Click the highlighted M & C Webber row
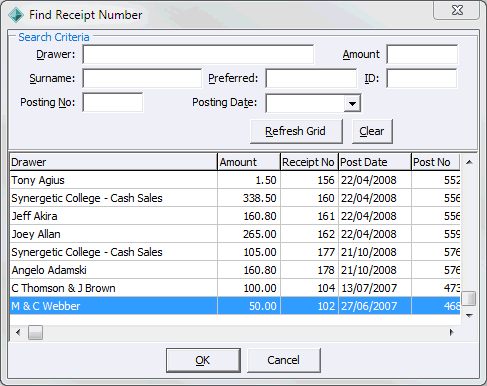Screen dimensions: 487x386 point(235,306)
